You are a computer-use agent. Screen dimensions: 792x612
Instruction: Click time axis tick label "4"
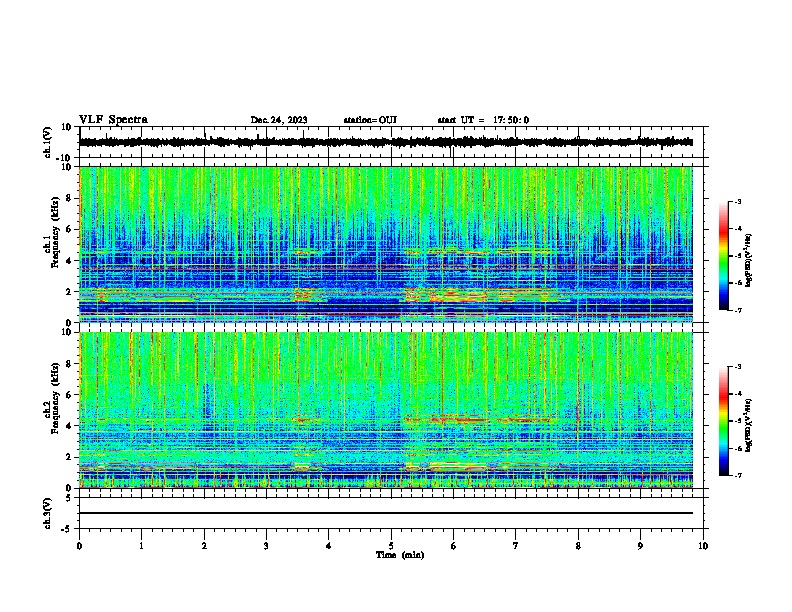(329, 545)
